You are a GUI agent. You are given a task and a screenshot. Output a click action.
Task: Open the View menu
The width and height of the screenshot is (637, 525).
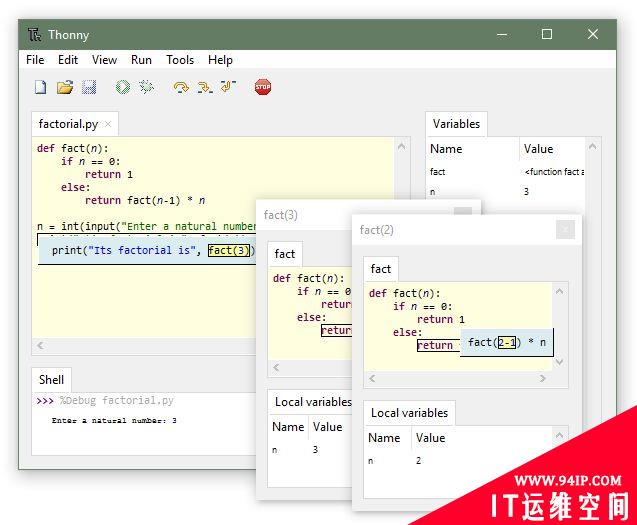pos(104,60)
